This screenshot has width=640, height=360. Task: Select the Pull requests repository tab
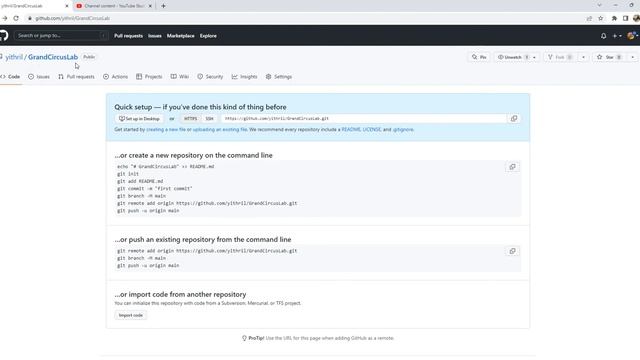[76, 77]
